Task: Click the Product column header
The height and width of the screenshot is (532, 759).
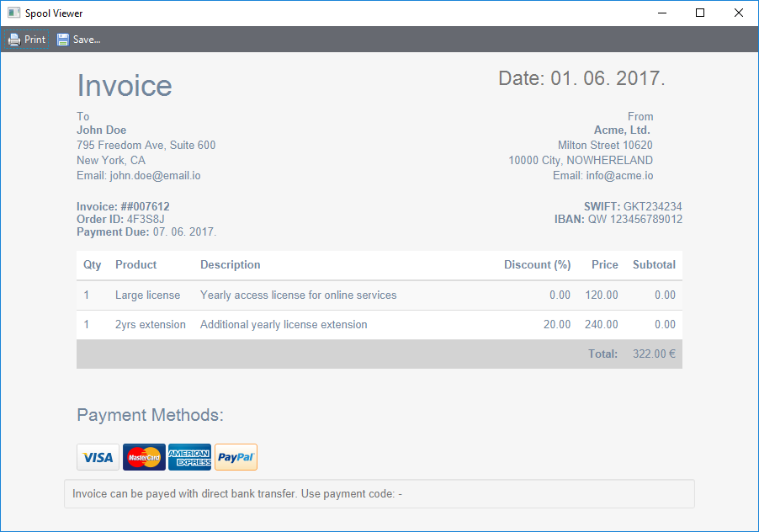Action: click(x=136, y=264)
